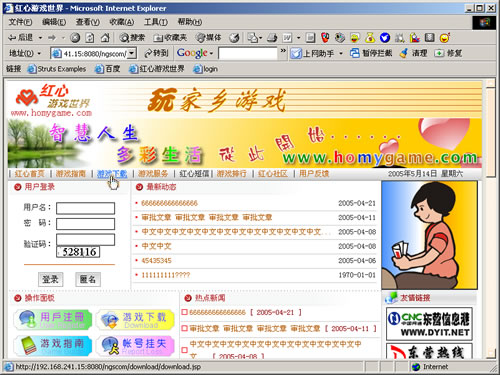
Task: Click the Discuss page icon
Action: click(x=310, y=38)
